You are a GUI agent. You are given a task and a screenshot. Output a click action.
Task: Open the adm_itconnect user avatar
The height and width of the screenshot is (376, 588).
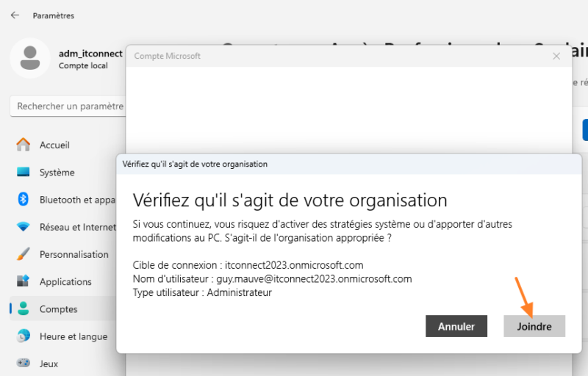point(30,58)
